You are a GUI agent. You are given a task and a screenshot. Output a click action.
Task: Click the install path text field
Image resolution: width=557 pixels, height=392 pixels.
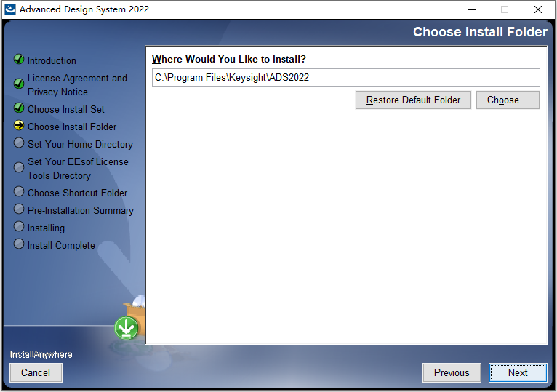click(346, 78)
